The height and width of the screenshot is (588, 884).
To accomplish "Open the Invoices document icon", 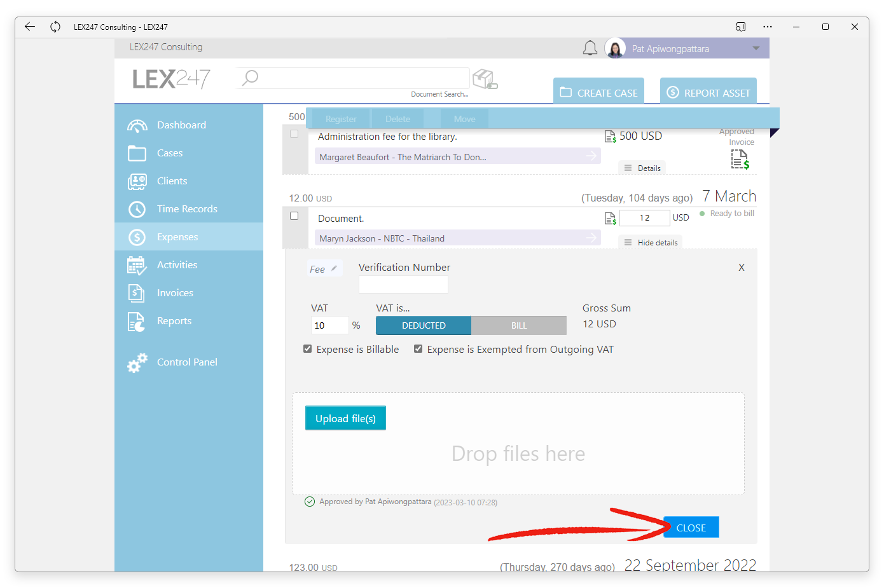I will 137,293.
